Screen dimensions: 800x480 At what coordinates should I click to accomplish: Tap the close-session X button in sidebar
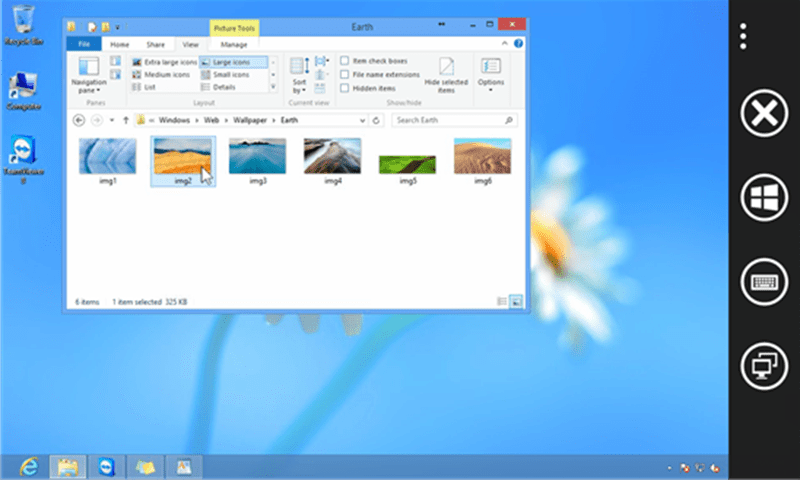tap(764, 113)
